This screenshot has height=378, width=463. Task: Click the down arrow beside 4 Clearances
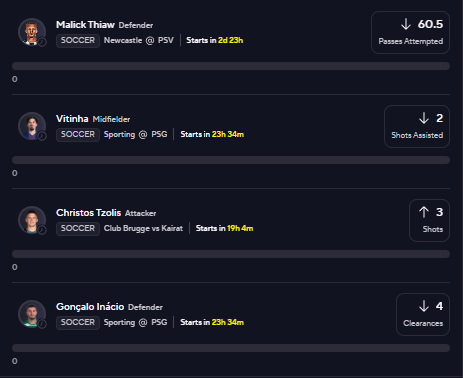coord(424,306)
